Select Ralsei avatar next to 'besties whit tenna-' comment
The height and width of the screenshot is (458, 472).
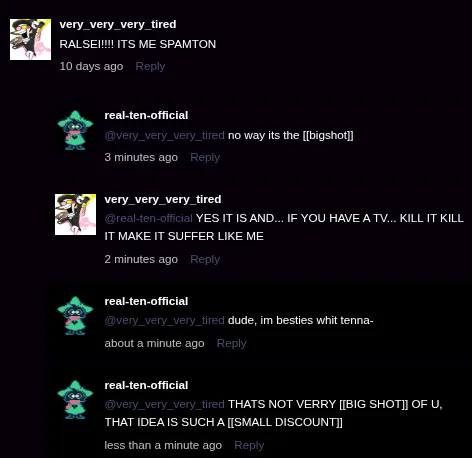point(75,316)
